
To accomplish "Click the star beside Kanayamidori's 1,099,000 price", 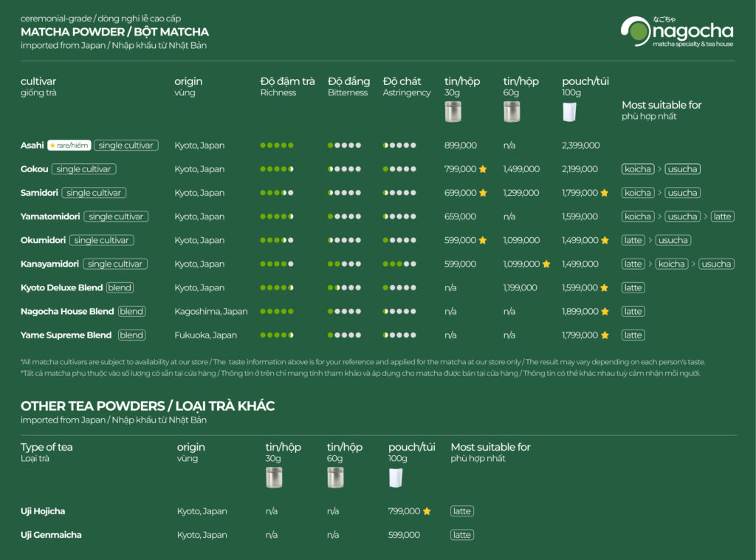I will 546,264.
